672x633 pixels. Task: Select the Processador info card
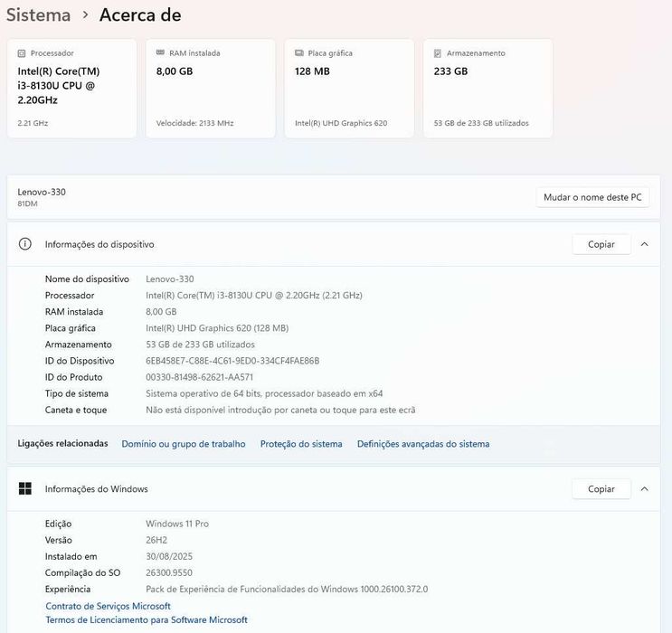(x=72, y=89)
